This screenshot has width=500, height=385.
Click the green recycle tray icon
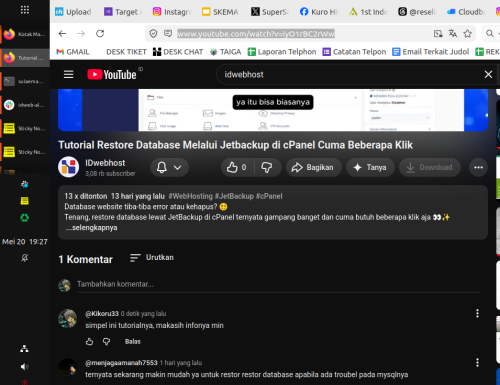pos(24,218)
